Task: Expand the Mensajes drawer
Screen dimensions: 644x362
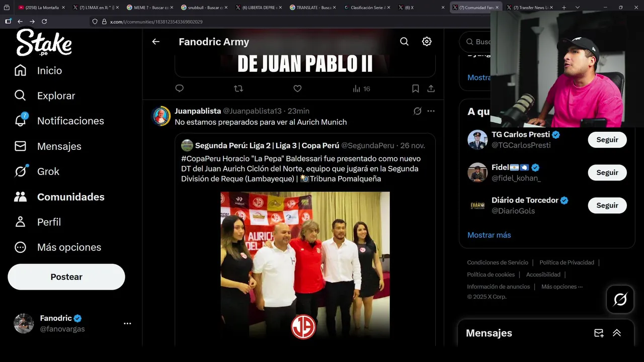Action: [x=617, y=333]
